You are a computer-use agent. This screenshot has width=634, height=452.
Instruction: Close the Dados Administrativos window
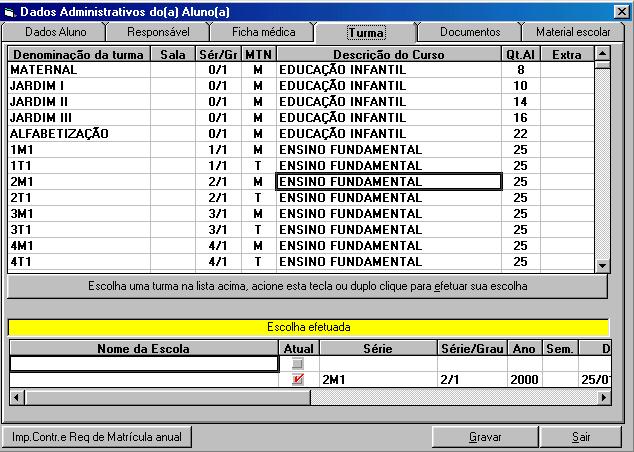[621, 11]
